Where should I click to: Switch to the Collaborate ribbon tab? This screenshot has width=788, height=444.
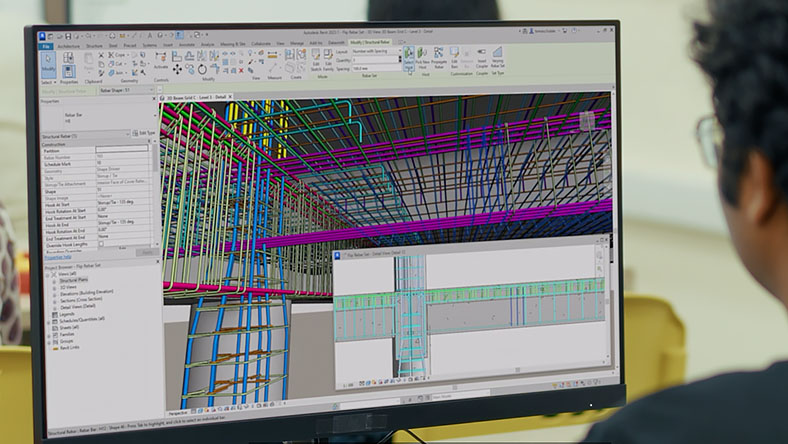(260, 44)
